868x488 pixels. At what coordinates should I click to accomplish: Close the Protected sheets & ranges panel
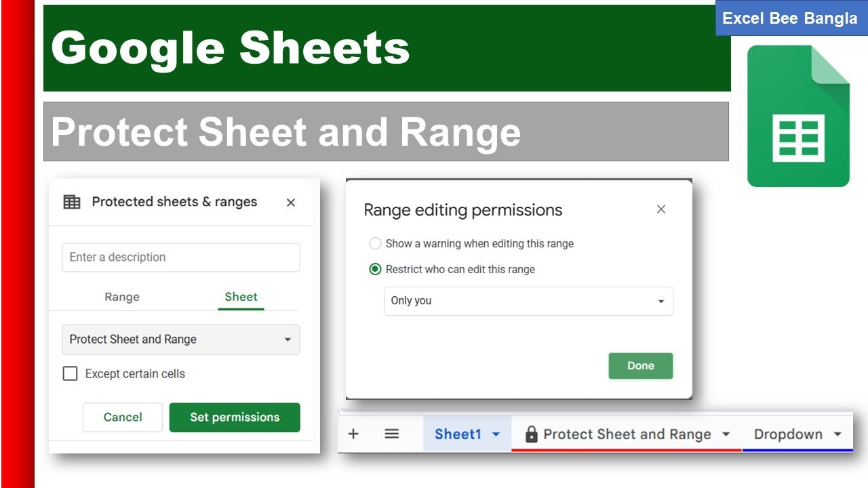291,203
